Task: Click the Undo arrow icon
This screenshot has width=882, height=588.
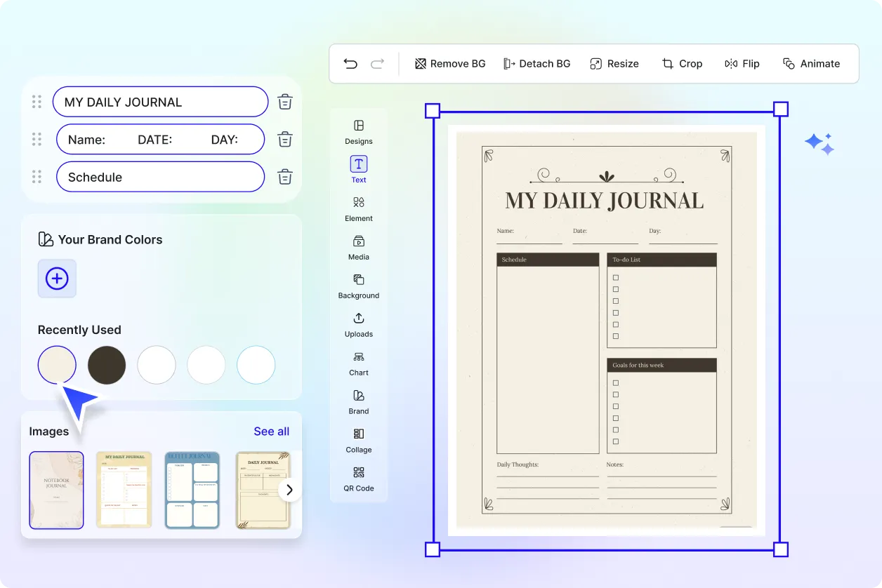Action: click(350, 64)
